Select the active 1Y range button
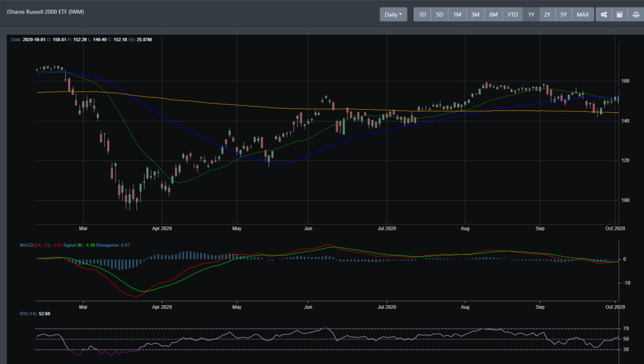The width and height of the screenshot is (644, 364). coord(531,14)
